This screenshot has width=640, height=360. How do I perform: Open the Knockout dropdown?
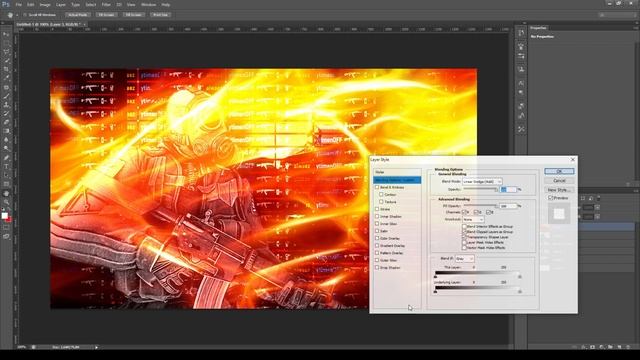pos(473,220)
